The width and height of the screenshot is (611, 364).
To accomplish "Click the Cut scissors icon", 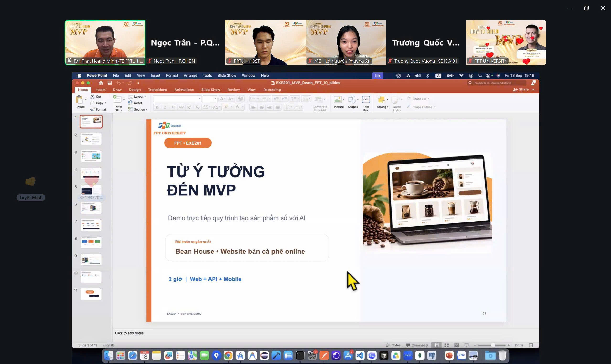I will pos(92,96).
